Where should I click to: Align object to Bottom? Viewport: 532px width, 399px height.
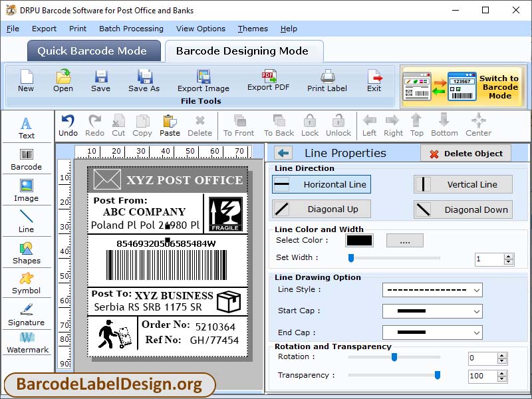click(444, 126)
